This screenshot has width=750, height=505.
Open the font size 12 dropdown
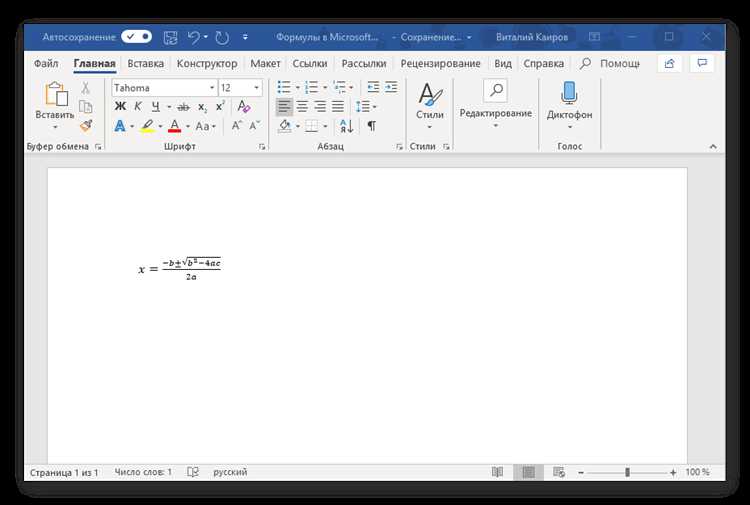(x=256, y=88)
